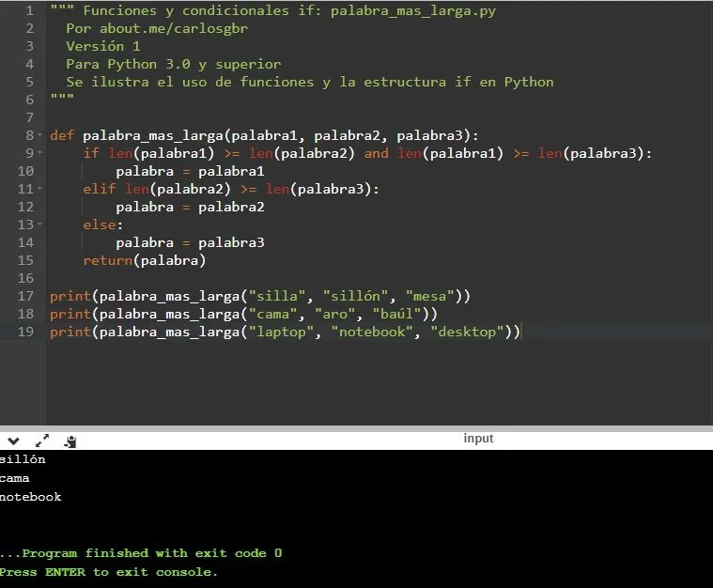
Task: Fold the elif block at line 11
Action: pos(40,188)
